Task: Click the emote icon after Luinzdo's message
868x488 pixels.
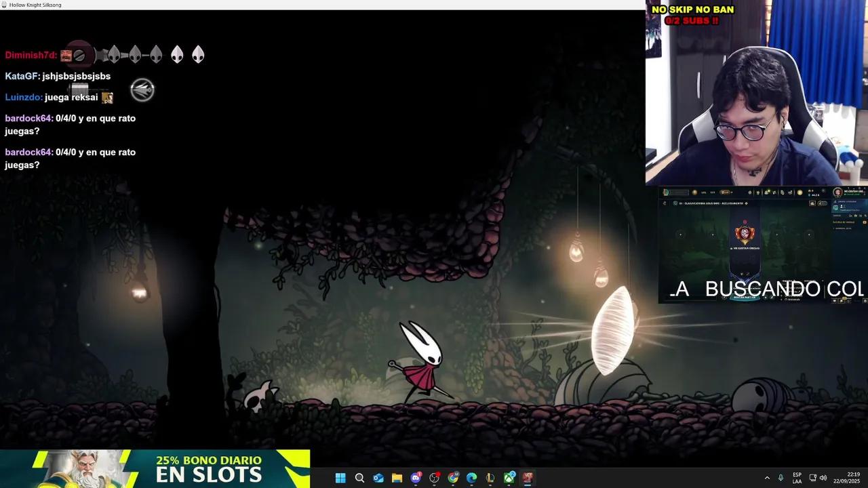Action: click(x=107, y=98)
